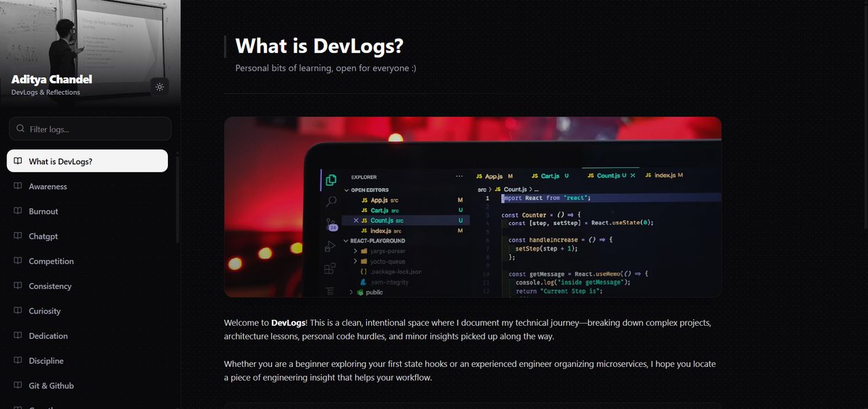Open the Consistency log
Image resolution: width=868 pixels, height=409 pixels.
(x=88, y=286)
